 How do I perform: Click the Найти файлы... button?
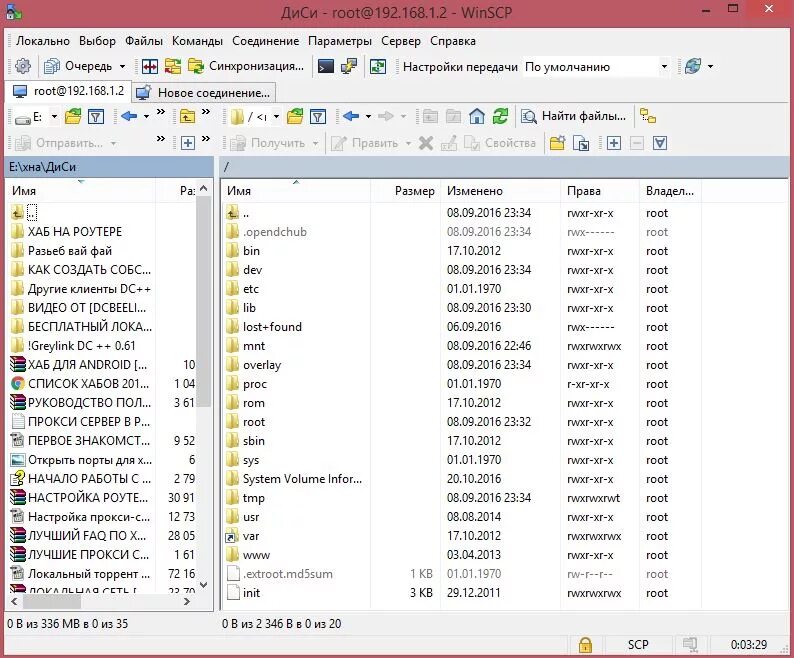(574, 117)
